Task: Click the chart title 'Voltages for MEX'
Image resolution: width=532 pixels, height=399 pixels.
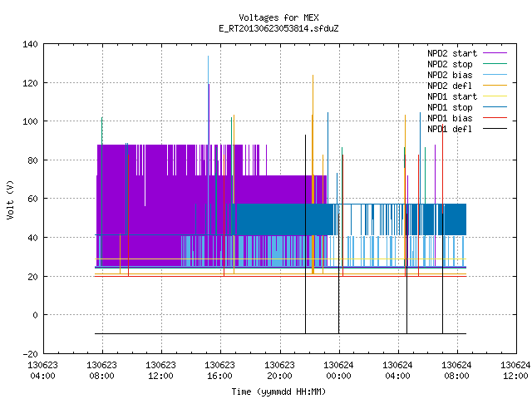Action: click(278, 17)
